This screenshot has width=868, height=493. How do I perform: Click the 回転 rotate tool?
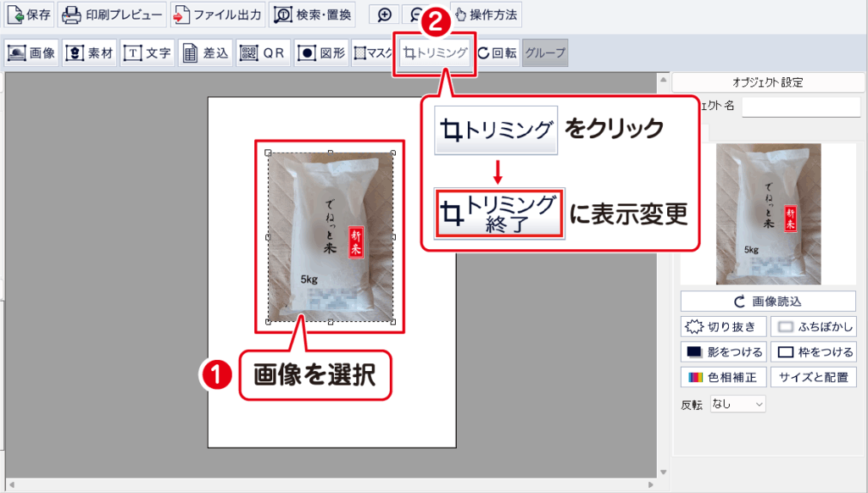497,53
